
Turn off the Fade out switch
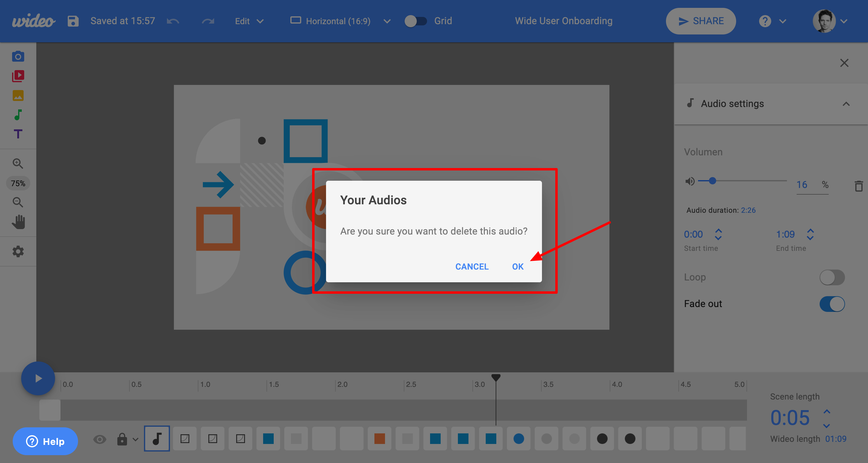[x=832, y=304]
